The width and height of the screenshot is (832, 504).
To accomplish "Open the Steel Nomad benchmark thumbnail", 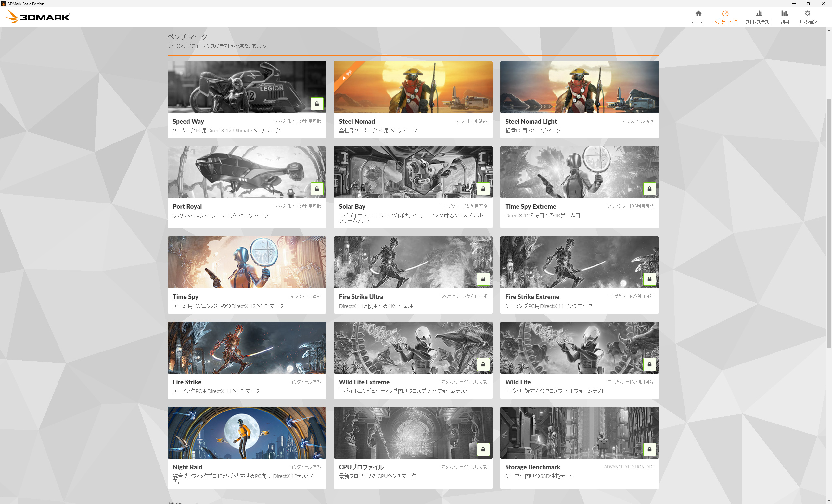I will [x=413, y=87].
